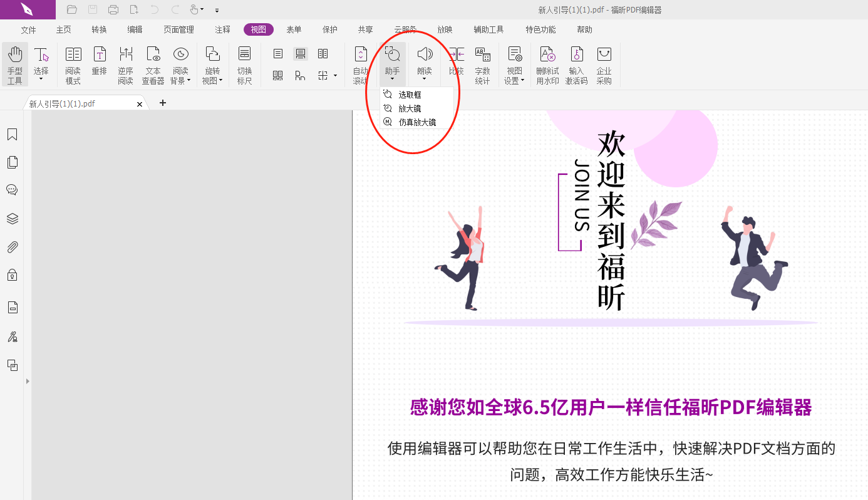
Task: Open the layers panel icon in the sidebar
Action: click(x=12, y=219)
